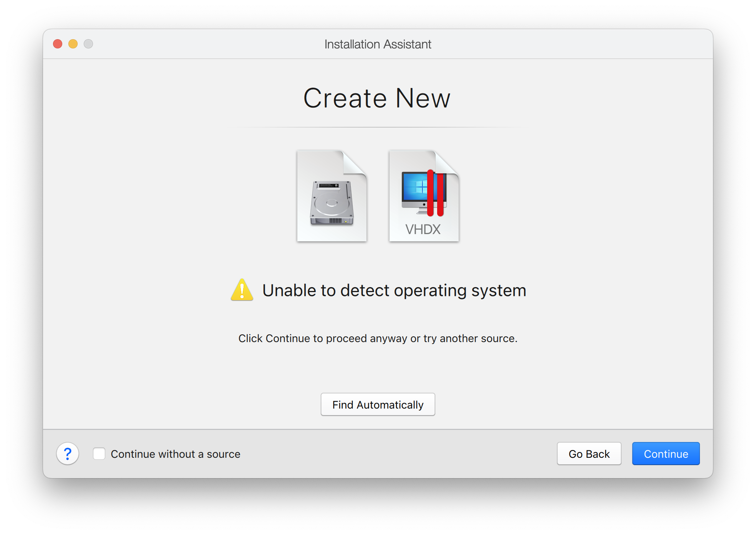Click the blue Continue button
The width and height of the screenshot is (756, 535).
[666, 454]
